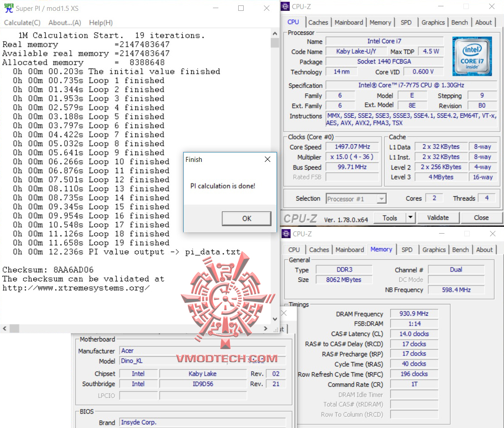This screenshot has height=428, width=504.
Task: Click Super PI vertical scrollbar up arrow
Action: point(275,33)
